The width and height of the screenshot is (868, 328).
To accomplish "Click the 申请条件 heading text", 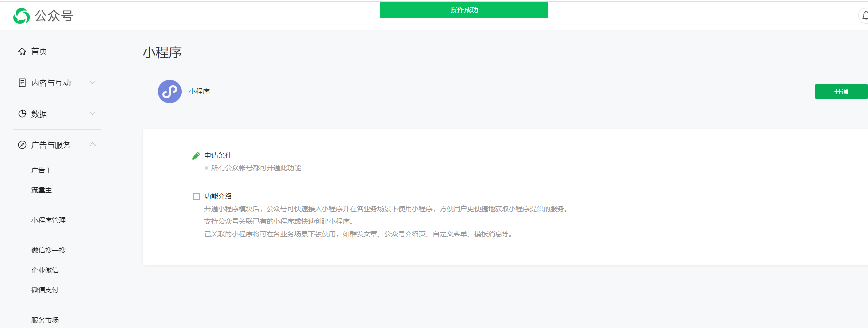I will pyautogui.click(x=218, y=155).
